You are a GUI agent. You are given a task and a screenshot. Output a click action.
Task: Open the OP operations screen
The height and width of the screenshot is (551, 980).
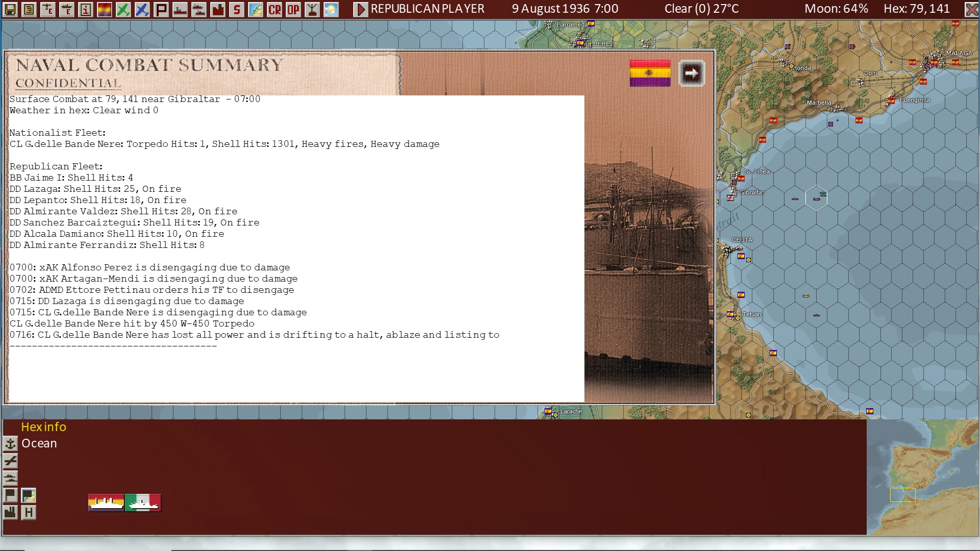(x=293, y=9)
